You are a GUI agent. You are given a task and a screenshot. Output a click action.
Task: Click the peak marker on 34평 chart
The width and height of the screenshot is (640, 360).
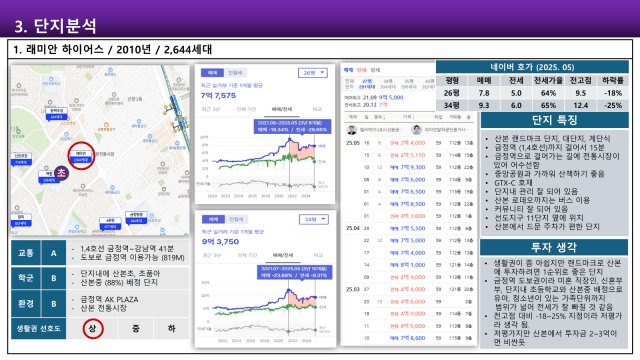(x=289, y=290)
